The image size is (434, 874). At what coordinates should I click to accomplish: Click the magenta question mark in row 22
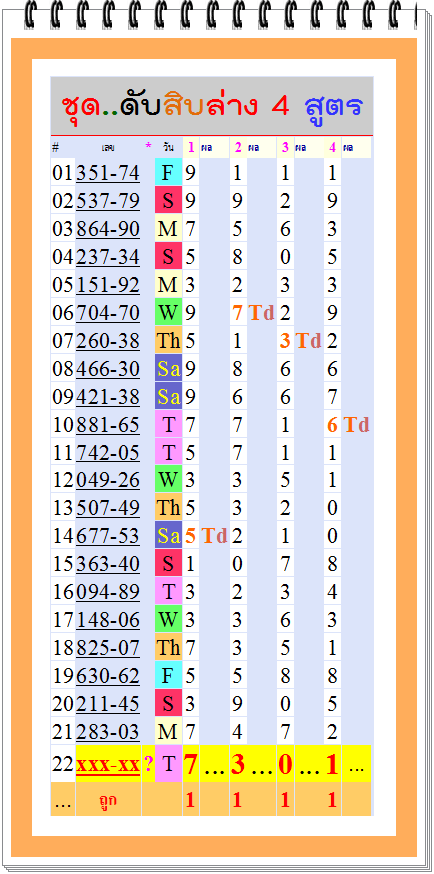pos(149,764)
